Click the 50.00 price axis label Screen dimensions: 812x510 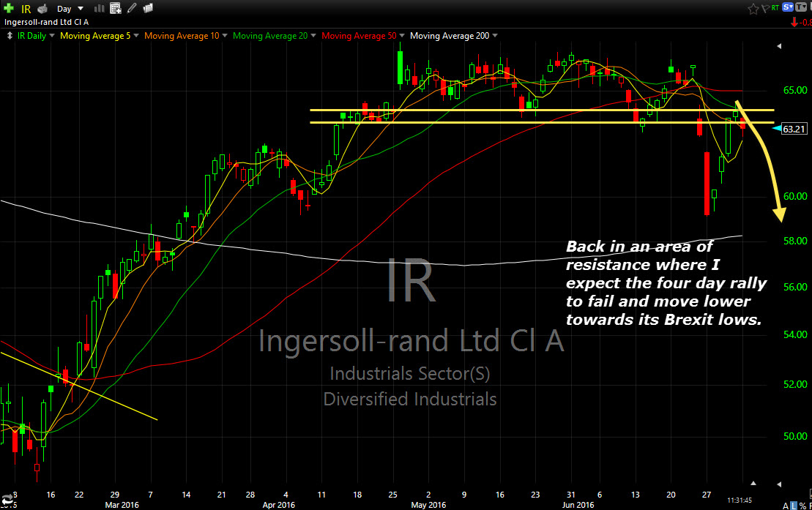pyautogui.click(x=795, y=437)
